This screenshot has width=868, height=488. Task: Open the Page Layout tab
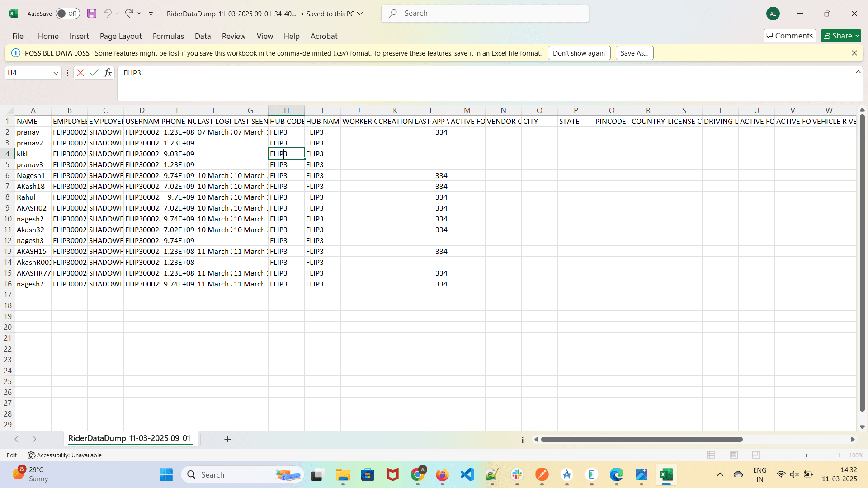tap(121, 36)
